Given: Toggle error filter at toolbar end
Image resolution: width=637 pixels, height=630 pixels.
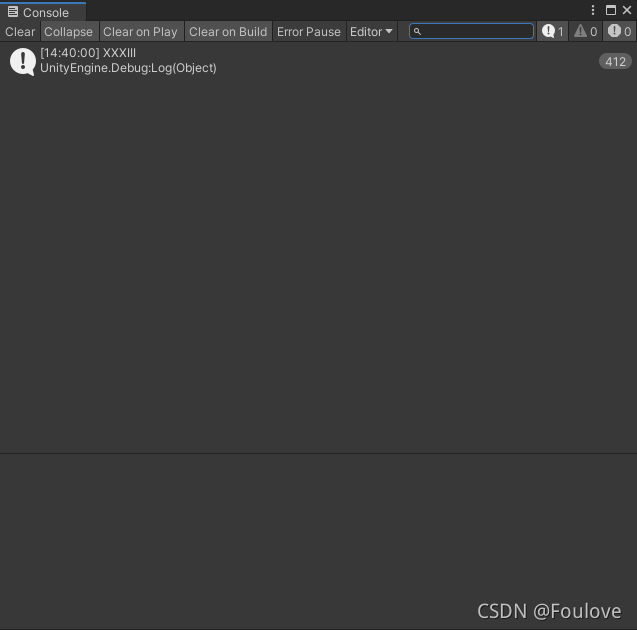Looking at the screenshot, I should pos(619,31).
